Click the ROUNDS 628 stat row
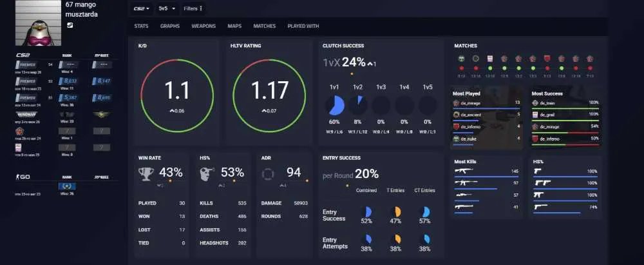The image size is (644, 265). (x=284, y=217)
